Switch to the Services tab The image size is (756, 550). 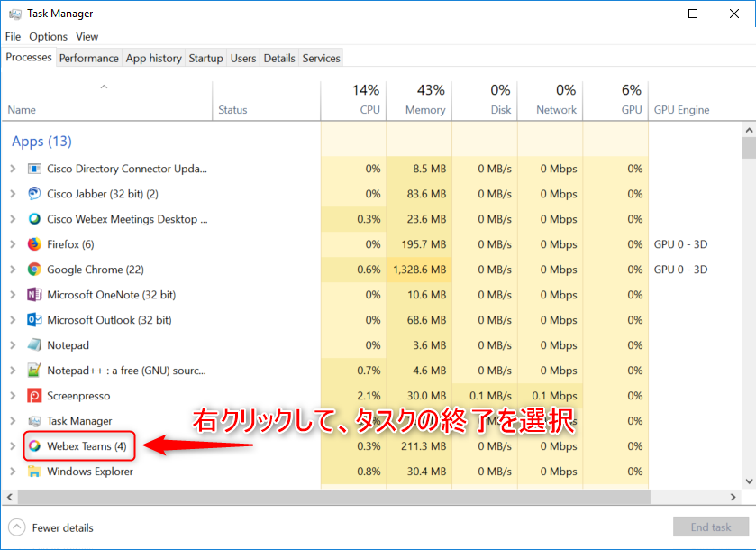(321, 59)
